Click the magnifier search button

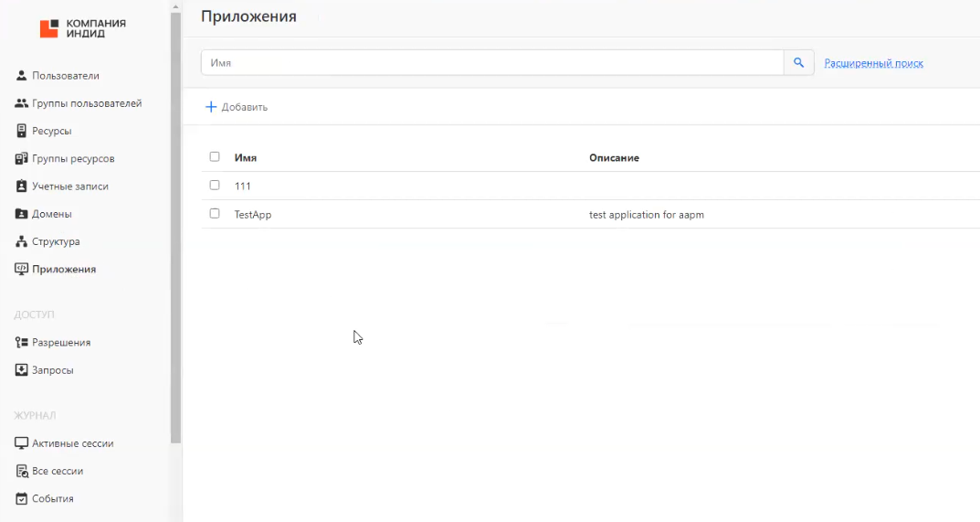(x=798, y=62)
